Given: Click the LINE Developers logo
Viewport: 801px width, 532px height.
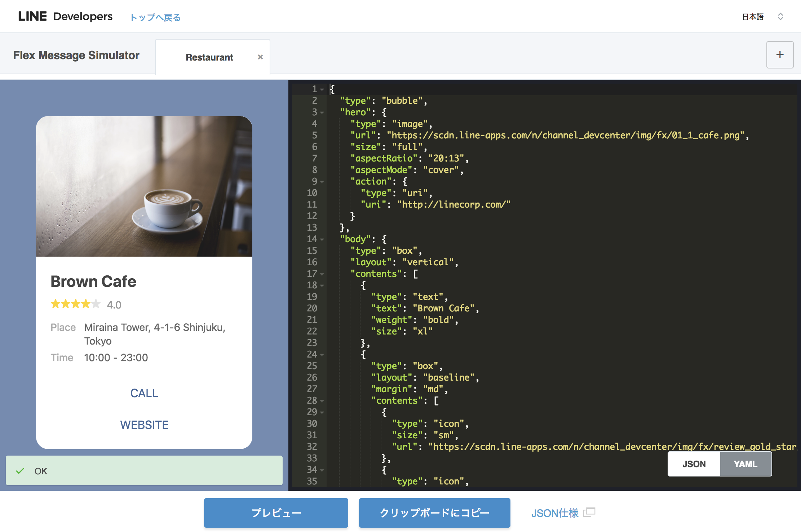Looking at the screenshot, I should pyautogui.click(x=65, y=16).
